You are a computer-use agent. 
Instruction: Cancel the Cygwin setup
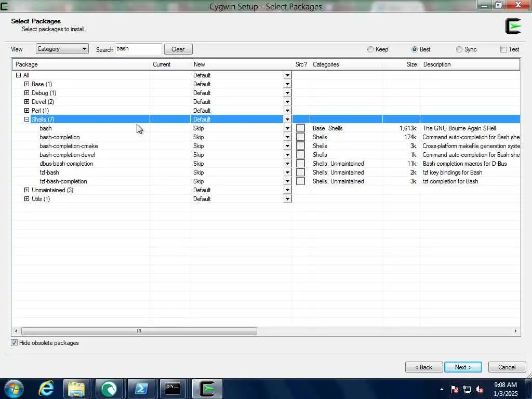point(507,367)
